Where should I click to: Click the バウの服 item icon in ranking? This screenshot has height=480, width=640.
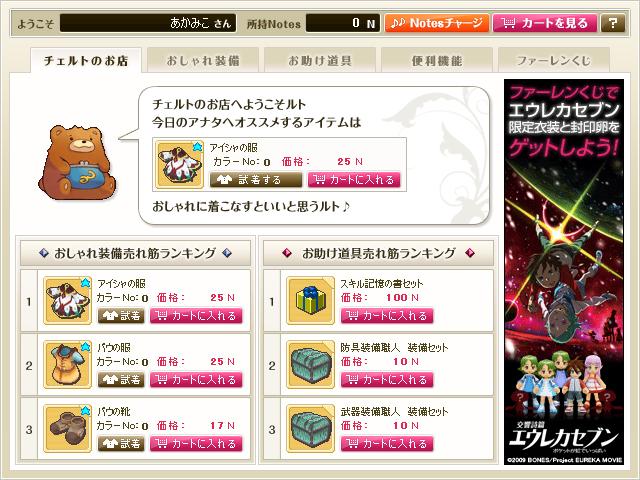pyautogui.click(x=67, y=365)
